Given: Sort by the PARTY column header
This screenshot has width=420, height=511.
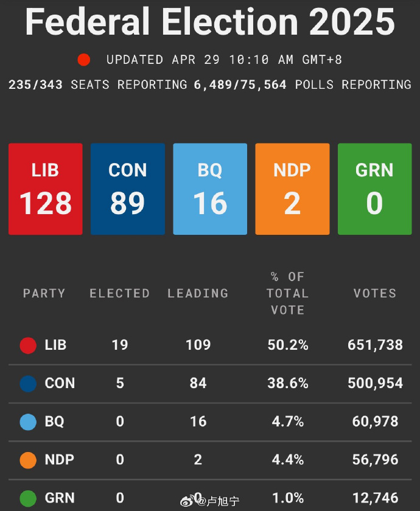Looking at the screenshot, I should [44, 293].
